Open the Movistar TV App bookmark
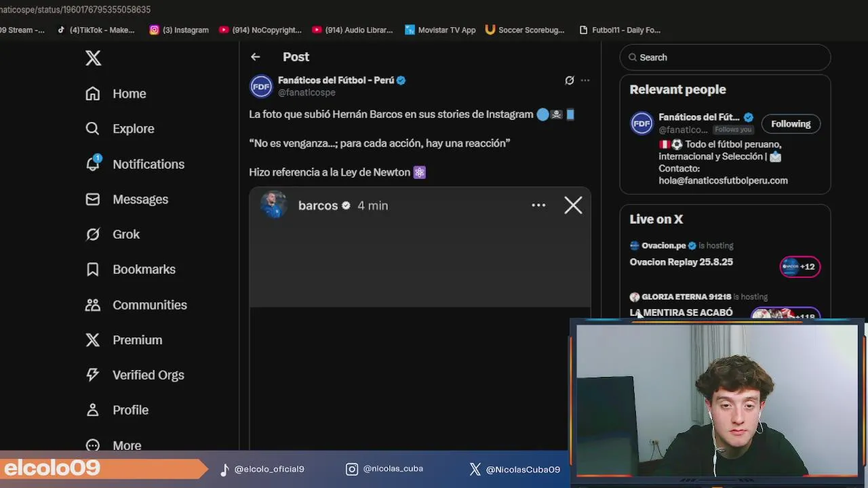The image size is (868, 488). tap(440, 30)
